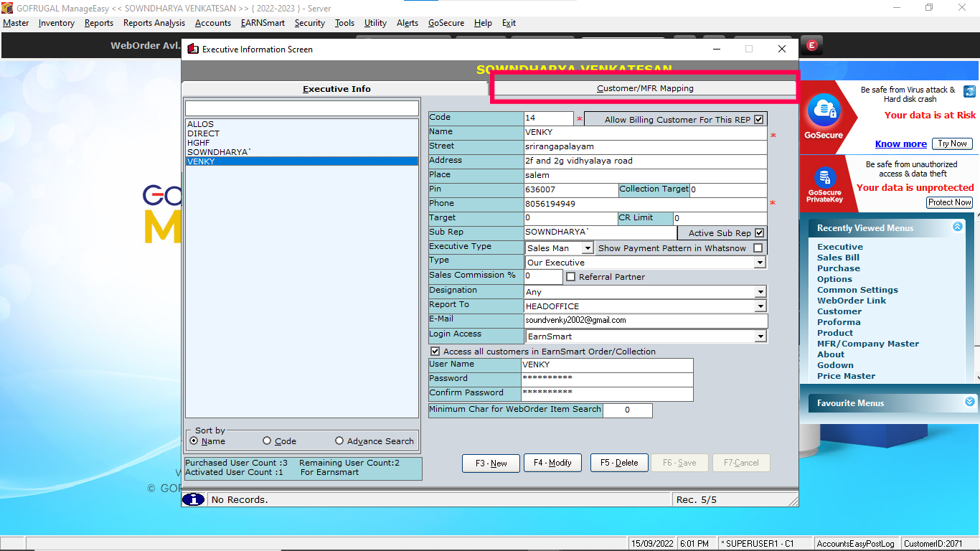Open the Help menu
980x551 pixels.
click(x=483, y=23)
